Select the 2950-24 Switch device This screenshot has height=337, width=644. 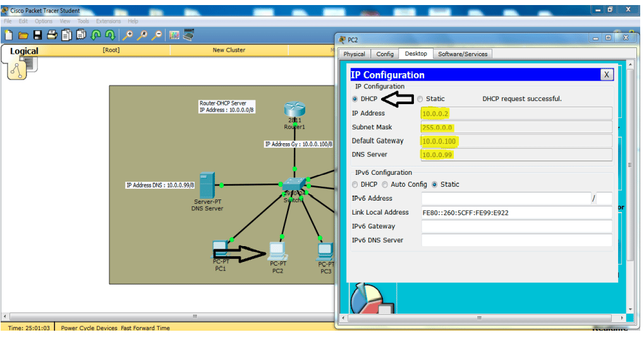click(294, 186)
